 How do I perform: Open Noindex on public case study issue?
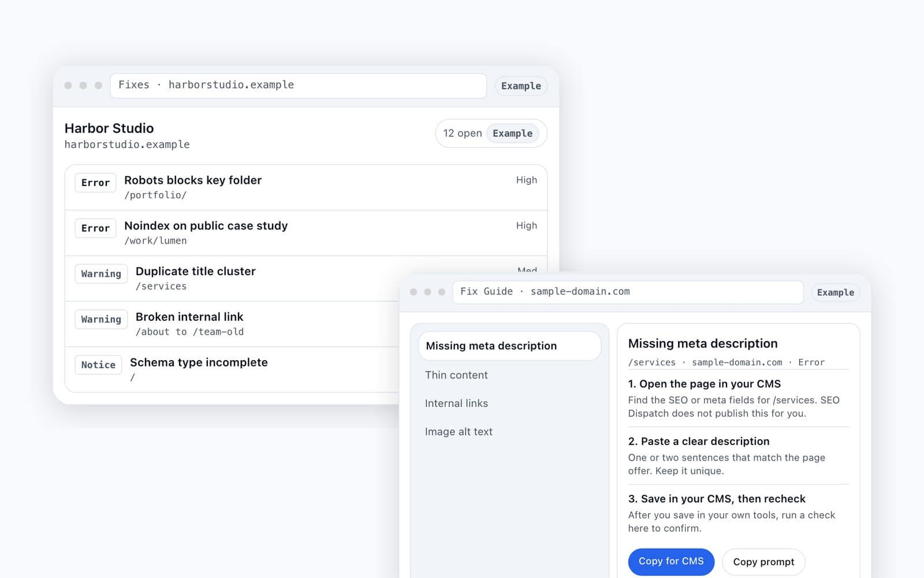[306, 233]
